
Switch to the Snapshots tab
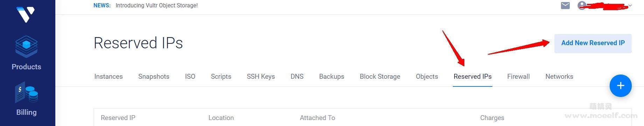(154, 77)
